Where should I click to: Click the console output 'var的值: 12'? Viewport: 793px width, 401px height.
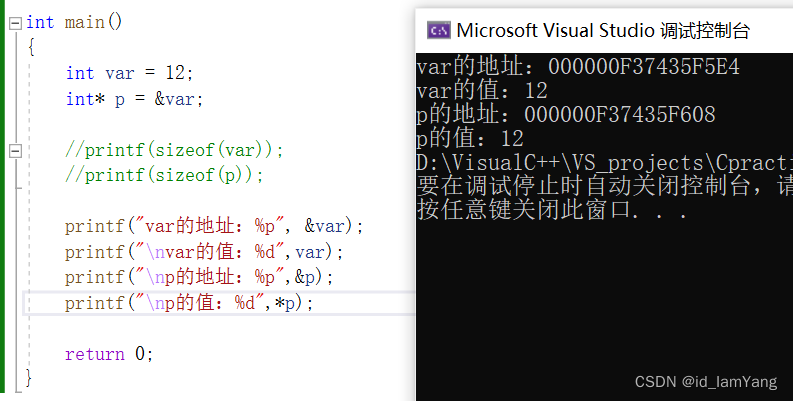coord(482,91)
